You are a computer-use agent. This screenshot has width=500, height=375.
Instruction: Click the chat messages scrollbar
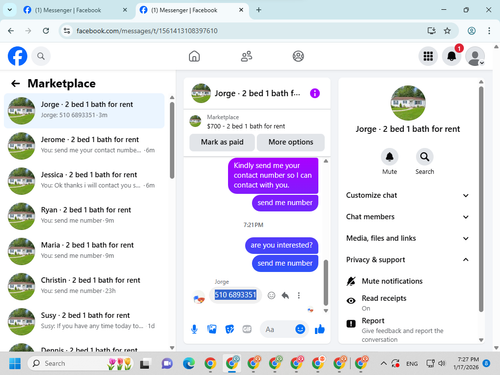(326, 282)
